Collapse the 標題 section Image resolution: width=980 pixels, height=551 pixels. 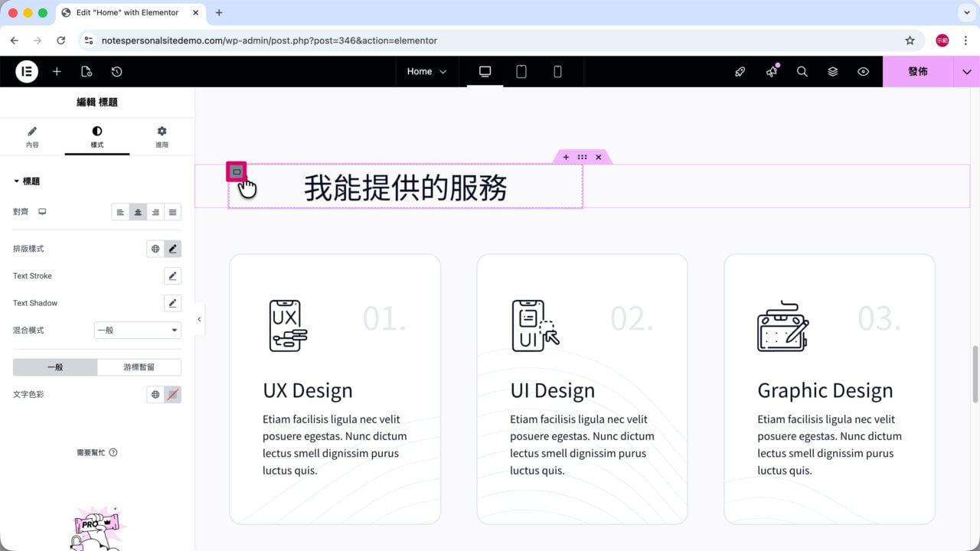point(27,181)
